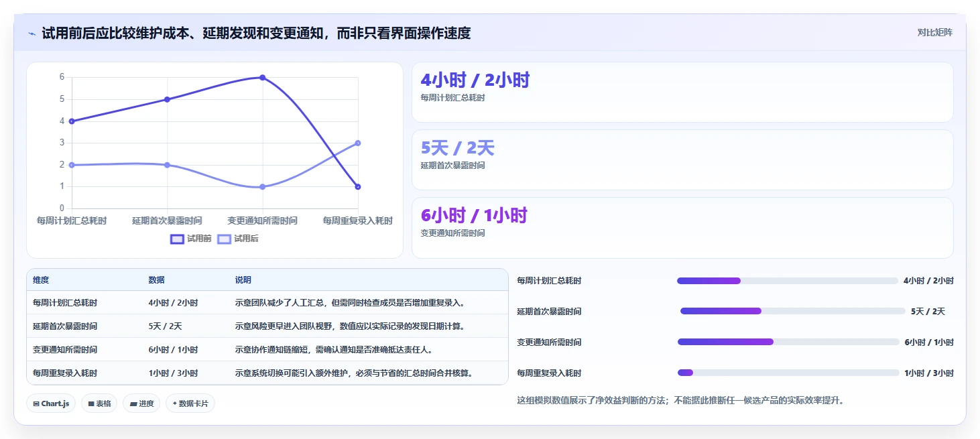Click the 6小时 / 1小时 value beside progress bar
Image resolution: width=980 pixels, height=439 pixels.
pos(929,342)
